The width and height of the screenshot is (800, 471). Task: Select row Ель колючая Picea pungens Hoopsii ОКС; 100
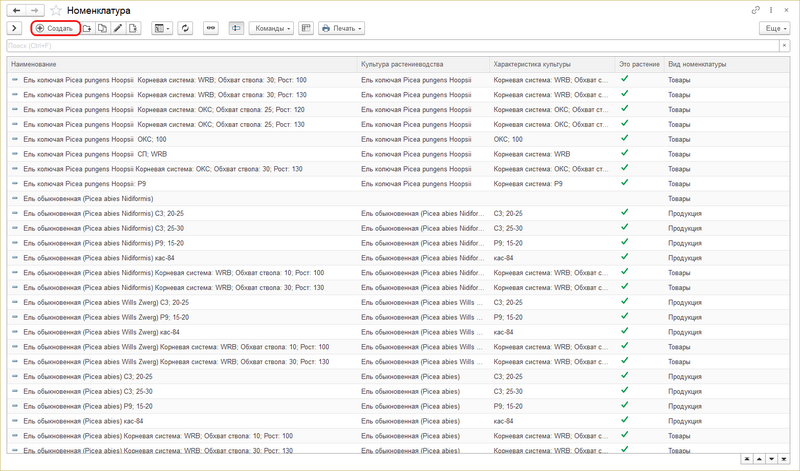pyautogui.click(x=398, y=139)
